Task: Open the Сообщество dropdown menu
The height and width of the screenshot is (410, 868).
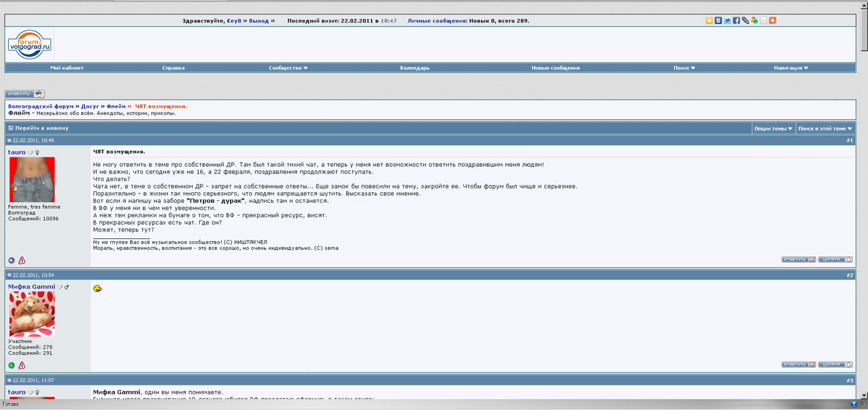Action: tap(288, 68)
